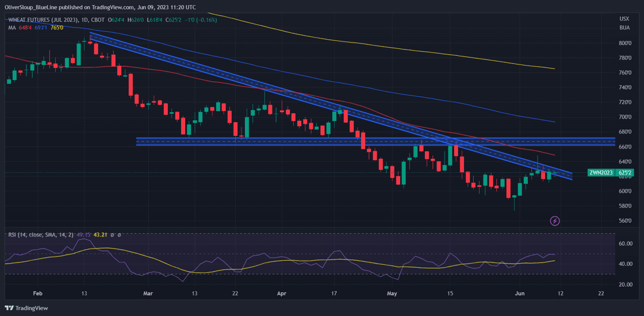Click the 760'0 price axis label

pos(626,73)
